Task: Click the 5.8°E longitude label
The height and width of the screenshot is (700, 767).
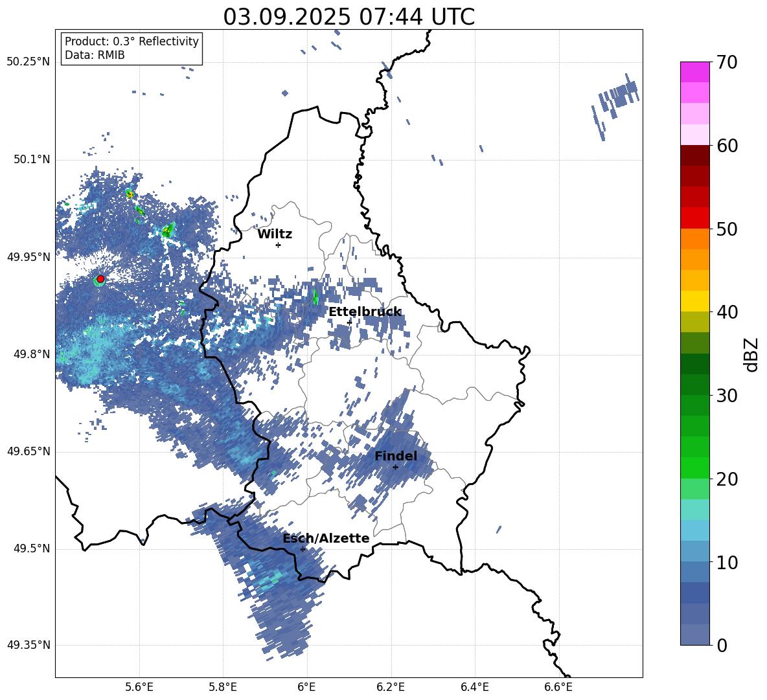Action: coord(223,687)
